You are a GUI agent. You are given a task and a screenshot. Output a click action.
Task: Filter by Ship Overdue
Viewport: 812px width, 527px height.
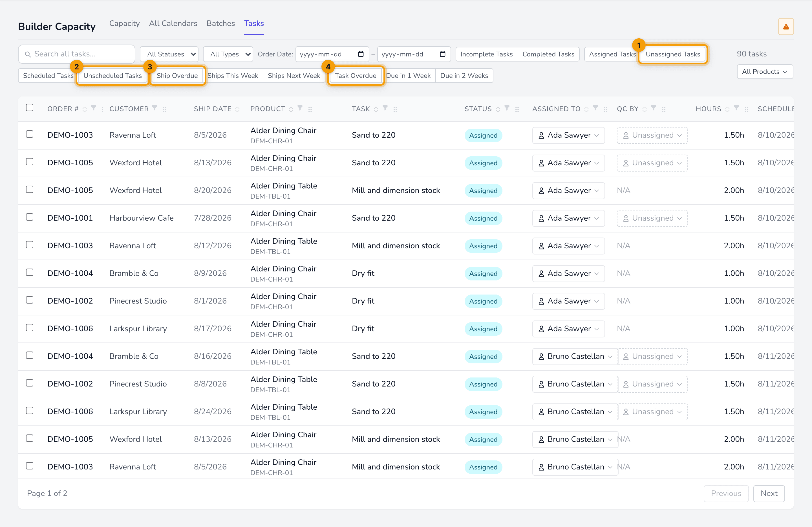[177, 75]
